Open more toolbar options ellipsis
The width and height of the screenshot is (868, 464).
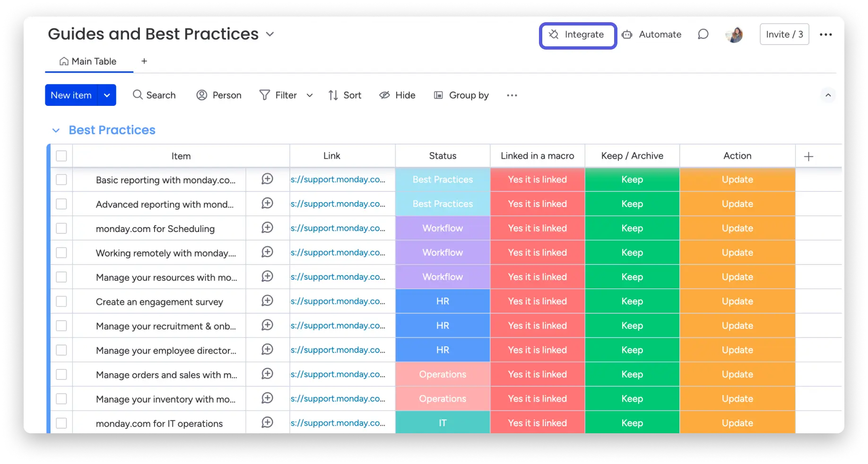coord(512,95)
